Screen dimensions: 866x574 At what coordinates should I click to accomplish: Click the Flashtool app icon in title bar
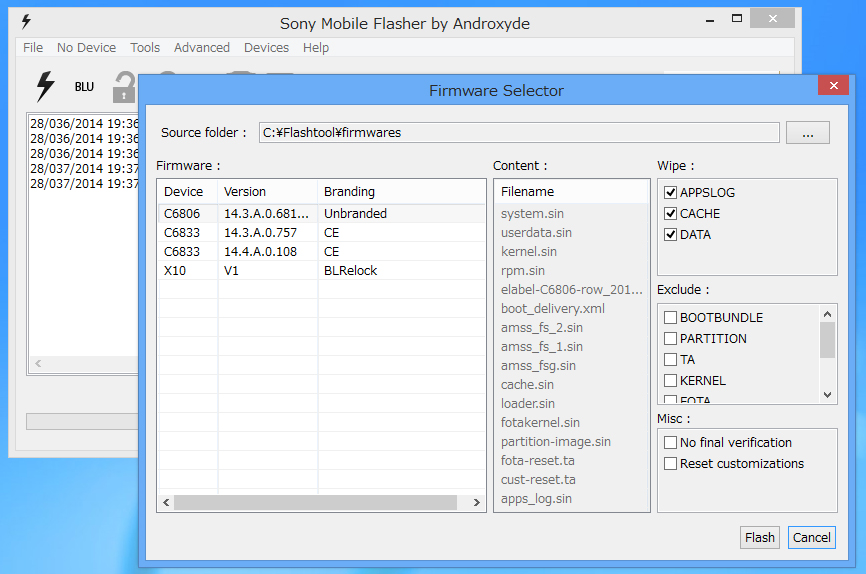pyautogui.click(x=26, y=22)
